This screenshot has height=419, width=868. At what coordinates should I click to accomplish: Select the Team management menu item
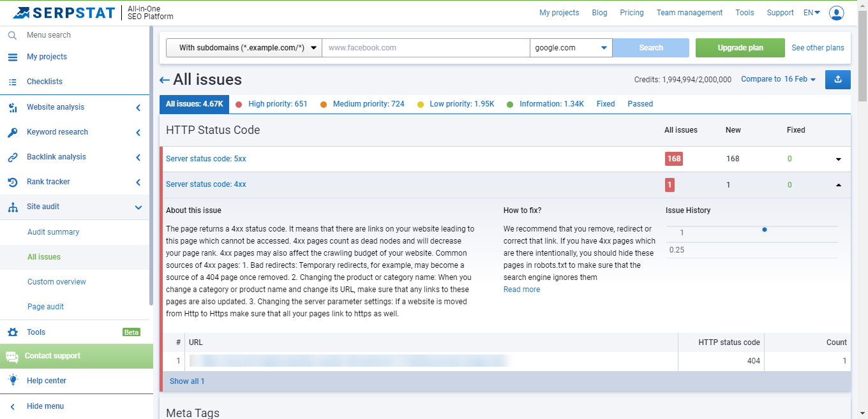tap(689, 12)
